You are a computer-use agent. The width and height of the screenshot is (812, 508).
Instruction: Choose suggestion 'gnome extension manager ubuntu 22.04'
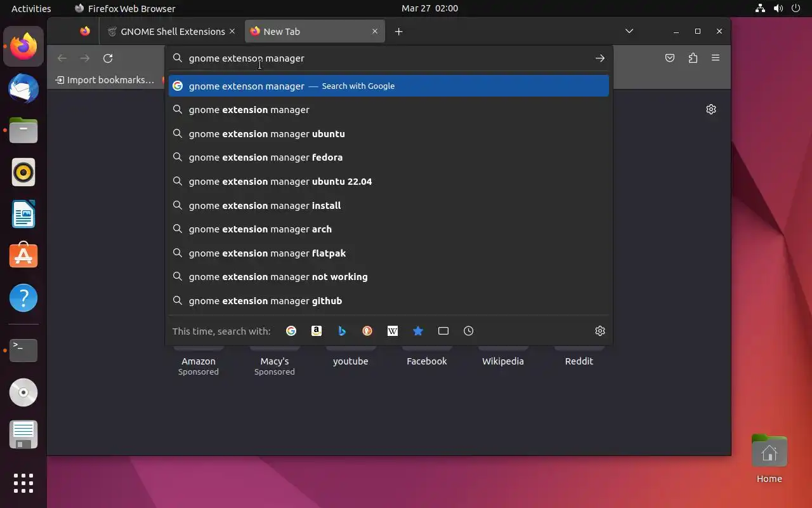[388, 182]
